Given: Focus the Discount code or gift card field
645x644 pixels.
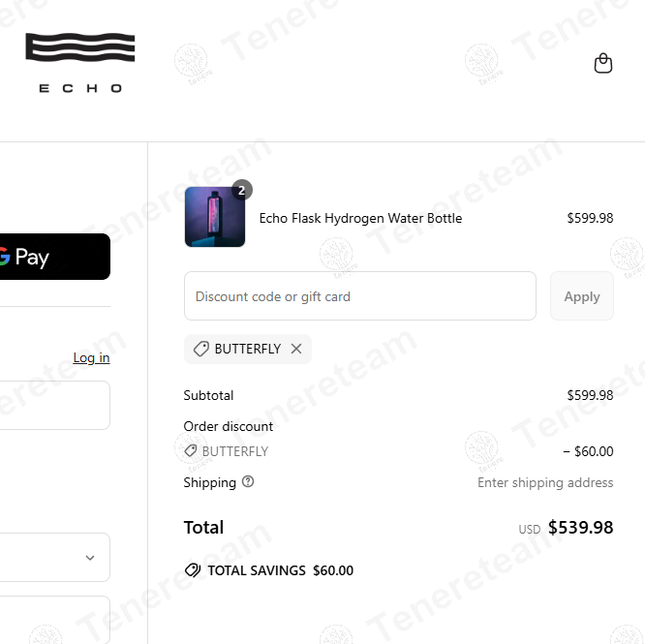Looking at the screenshot, I should tap(359, 296).
